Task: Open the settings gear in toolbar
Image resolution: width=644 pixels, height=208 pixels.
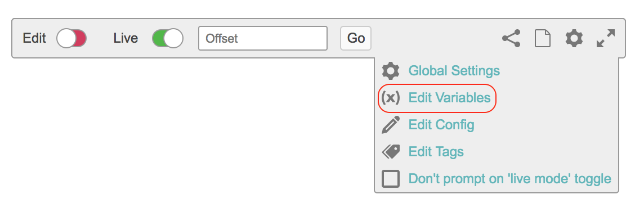Action: pos(574,39)
